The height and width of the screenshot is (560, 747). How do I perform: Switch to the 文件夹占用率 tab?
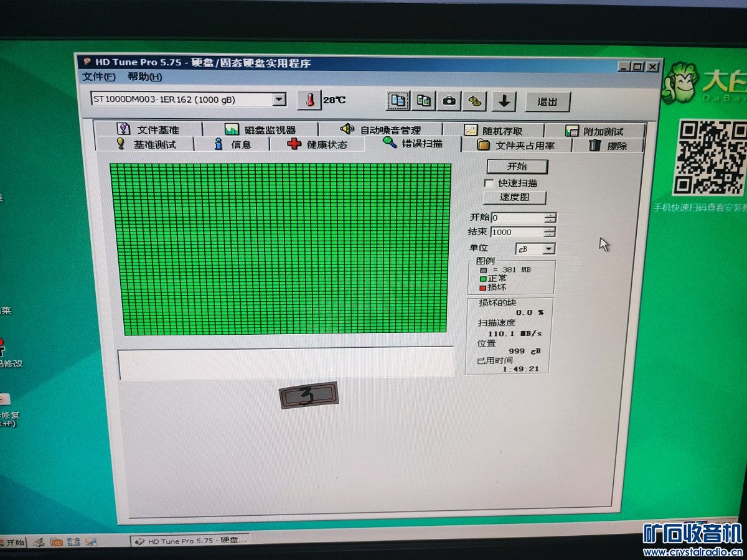click(x=515, y=145)
